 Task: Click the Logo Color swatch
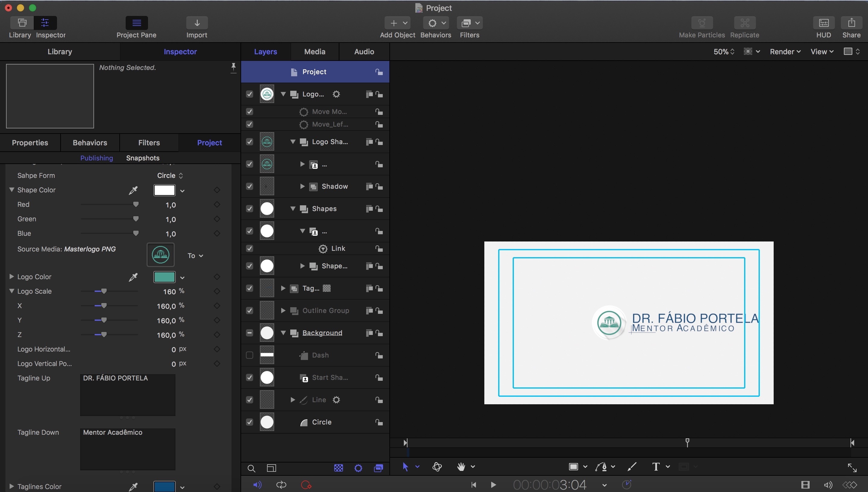coord(164,277)
